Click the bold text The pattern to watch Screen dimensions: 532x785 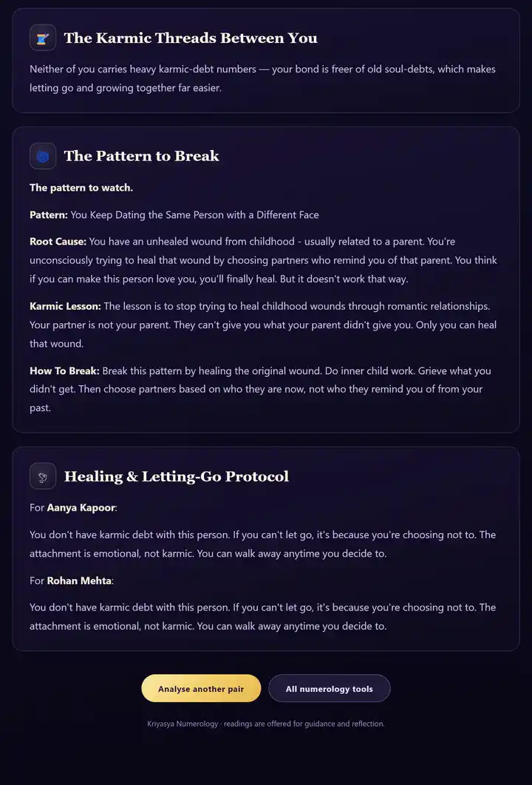81,188
